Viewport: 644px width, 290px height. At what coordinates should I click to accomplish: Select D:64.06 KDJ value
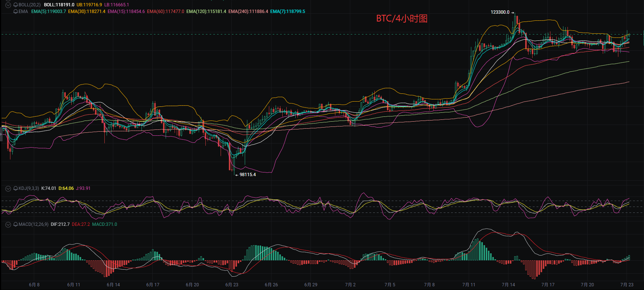[x=66, y=188]
